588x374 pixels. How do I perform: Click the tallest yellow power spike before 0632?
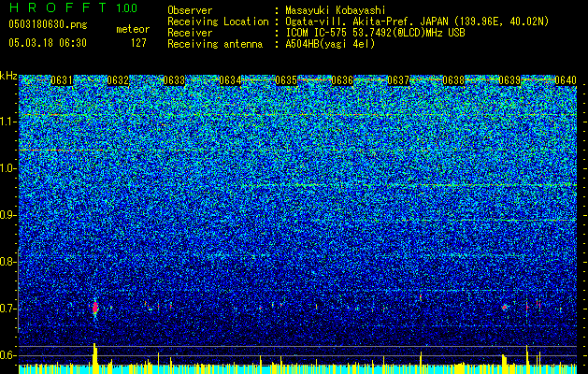point(94,358)
